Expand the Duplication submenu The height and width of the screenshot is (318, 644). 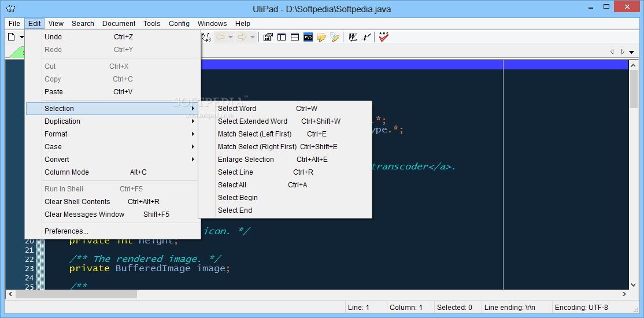[x=113, y=121]
